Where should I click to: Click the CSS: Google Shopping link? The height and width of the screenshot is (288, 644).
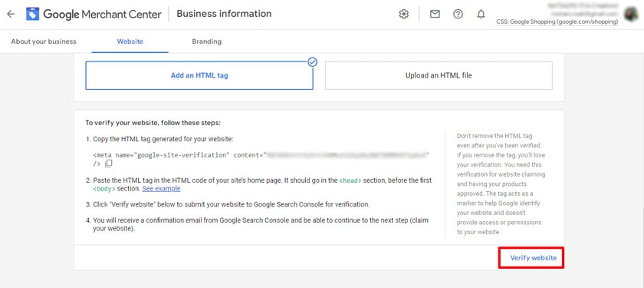[557, 22]
